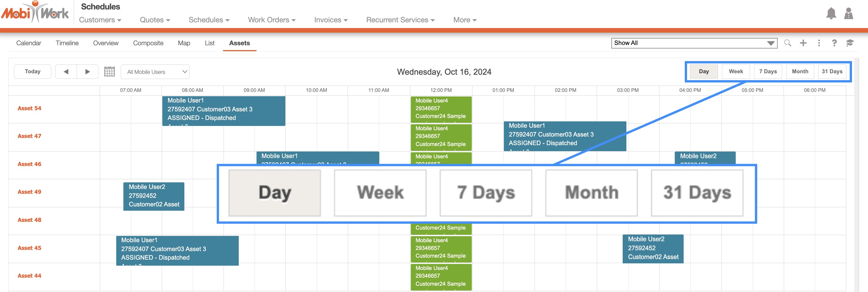Advance to next day with right arrow
The width and height of the screenshot is (868, 292).
click(x=88, y=72)
